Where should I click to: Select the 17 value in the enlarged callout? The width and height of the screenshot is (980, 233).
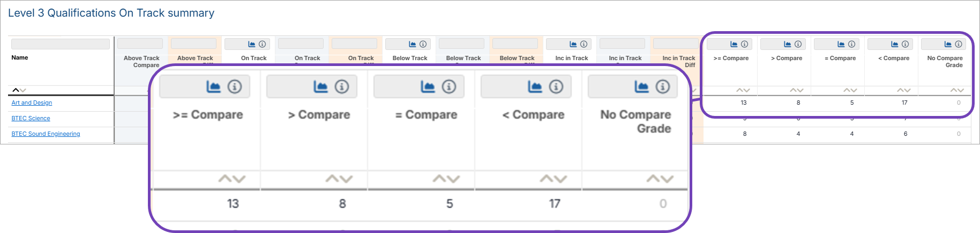pyautogui.click(x=555, y=203)
